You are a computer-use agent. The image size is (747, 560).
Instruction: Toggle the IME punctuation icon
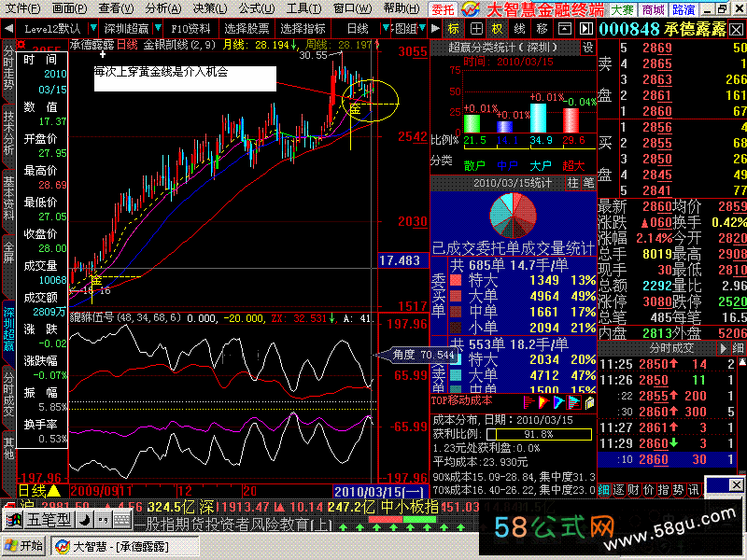pos(103,520)
